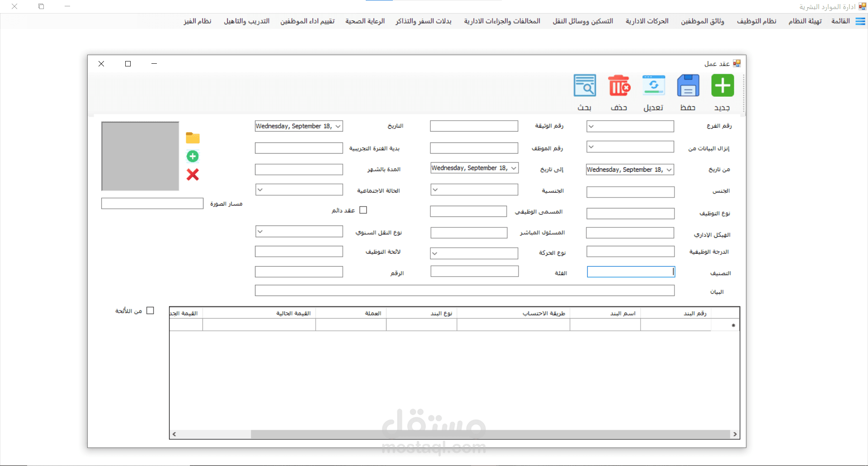Click inside the التصنيف input field

tap(630, 272)
